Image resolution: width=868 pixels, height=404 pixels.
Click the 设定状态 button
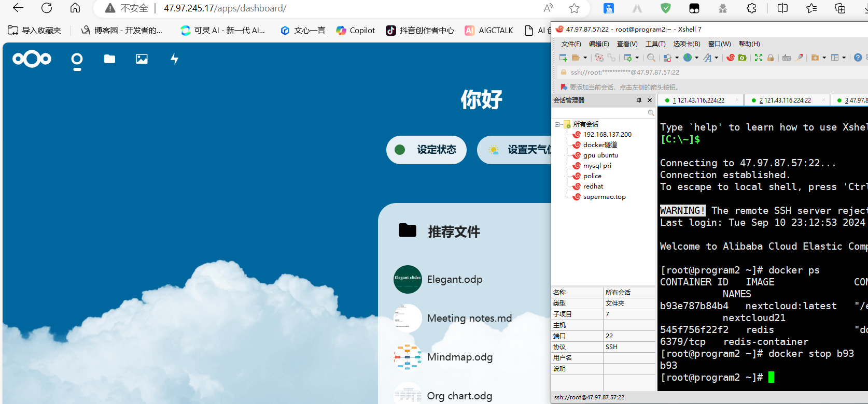click(x=426, y=150)
